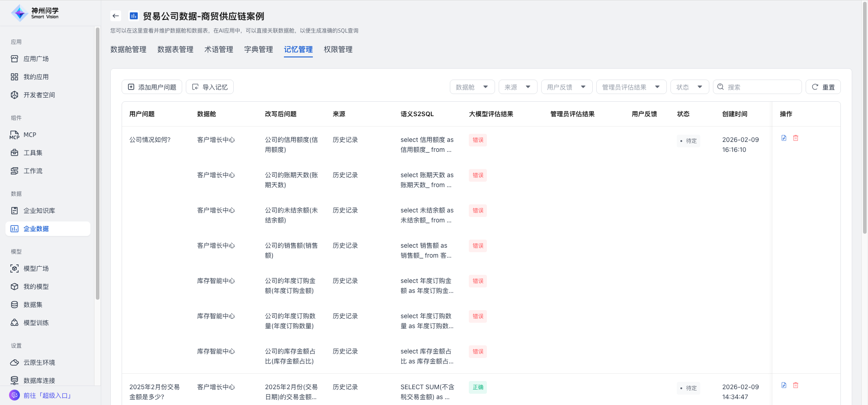Open 模型训练 in sidebar
Screen dimensions: 868x405
pos(36,323)
